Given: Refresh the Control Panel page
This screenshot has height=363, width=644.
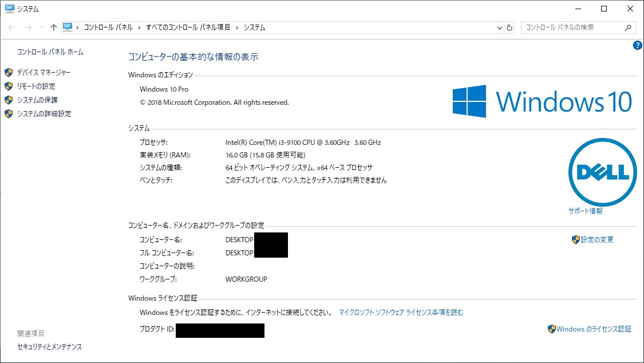Looking at the screenshot, I should [509, 27].
